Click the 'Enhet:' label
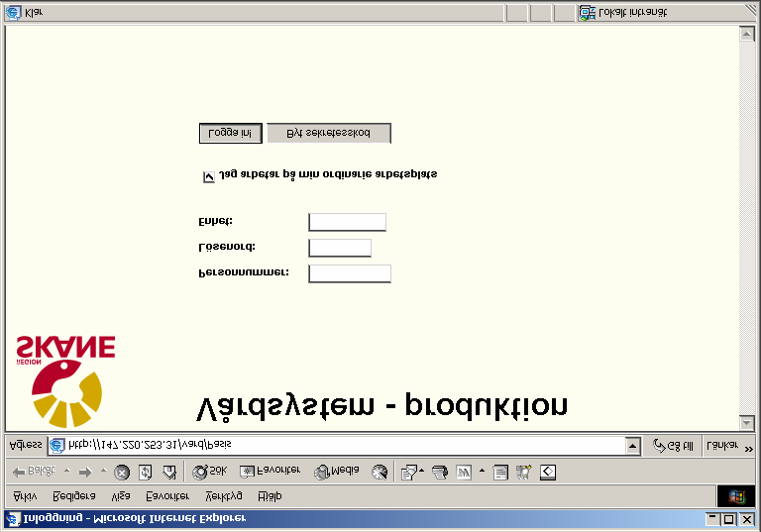 [x=215, y=221]
